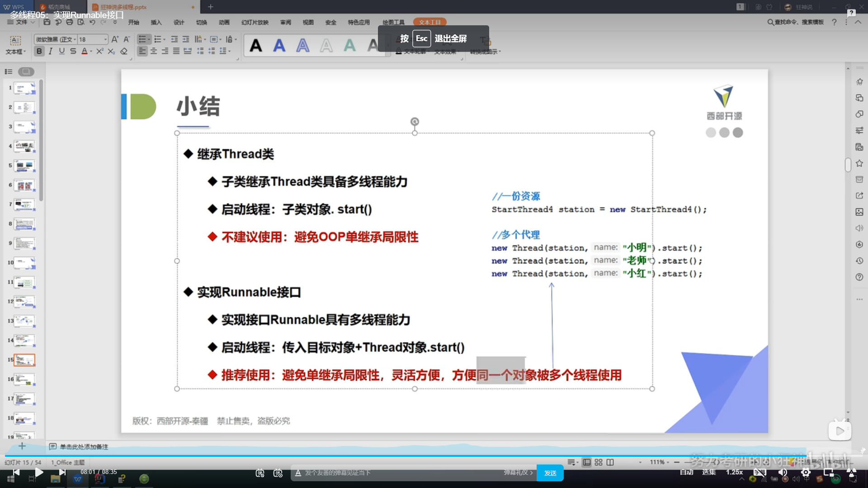Apply underline formatting
Screen dimensions: 868x488
[62, 52]
